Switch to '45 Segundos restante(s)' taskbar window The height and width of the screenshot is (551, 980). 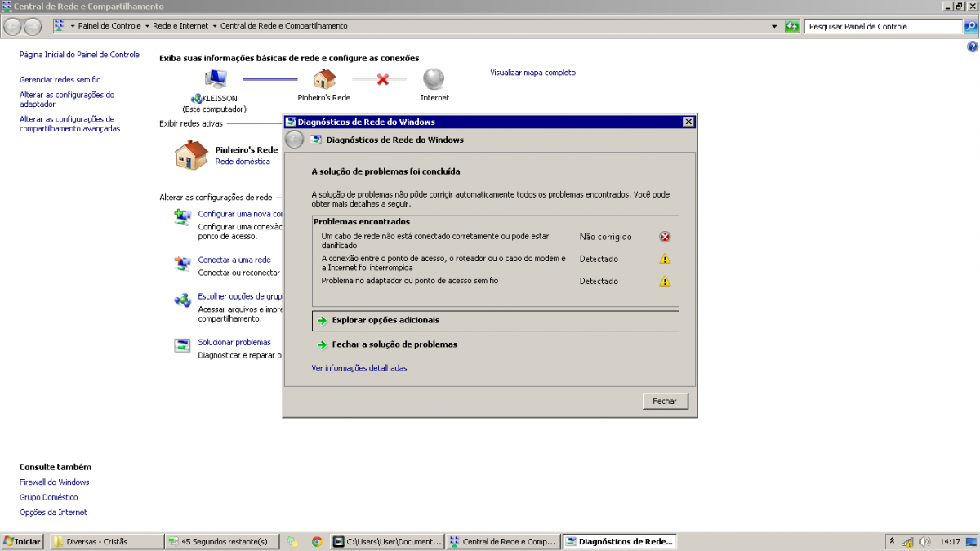click(220, 541)
